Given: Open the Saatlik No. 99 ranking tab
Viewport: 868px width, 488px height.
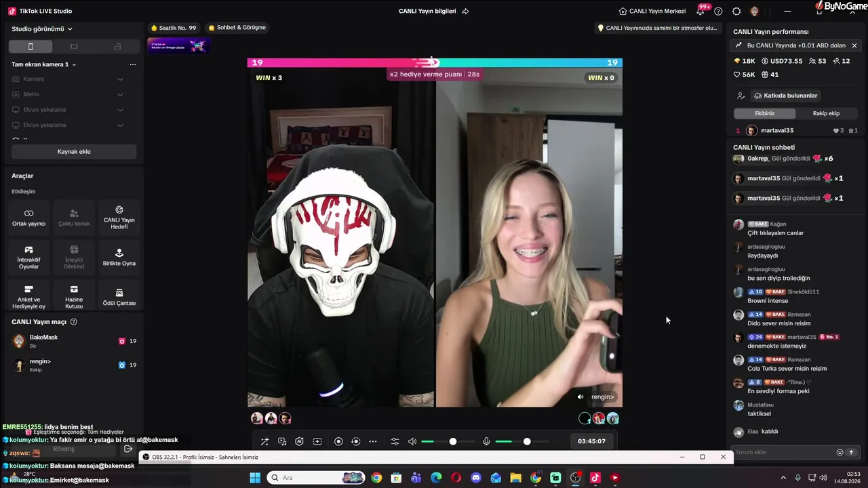Looking at the screenshot, I should pos(174,28).
